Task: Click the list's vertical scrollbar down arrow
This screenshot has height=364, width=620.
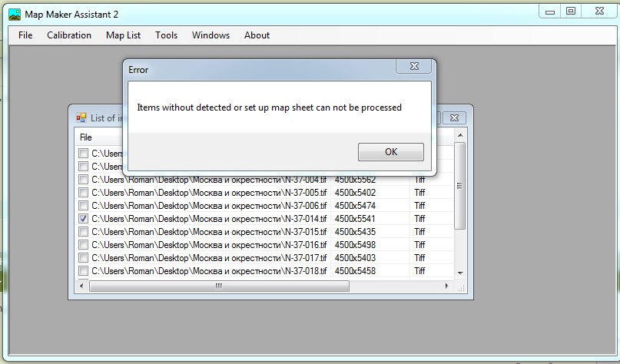Action: point(460,273)
